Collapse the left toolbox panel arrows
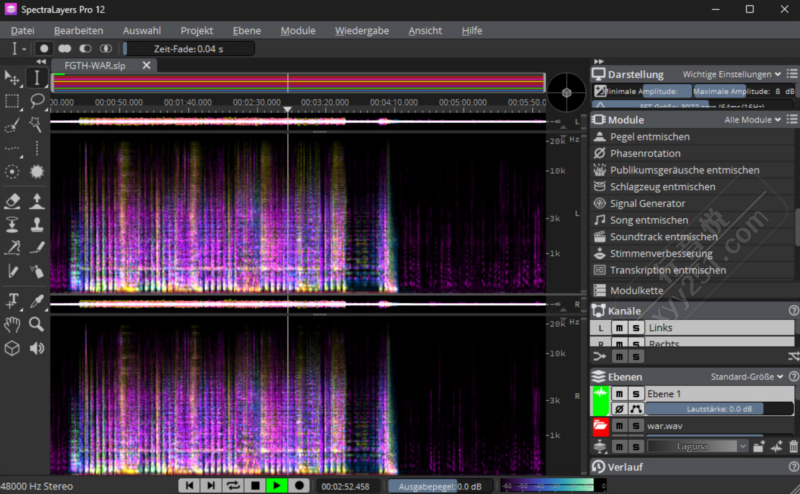The image size is (800, 494). [x=41, y=61]
